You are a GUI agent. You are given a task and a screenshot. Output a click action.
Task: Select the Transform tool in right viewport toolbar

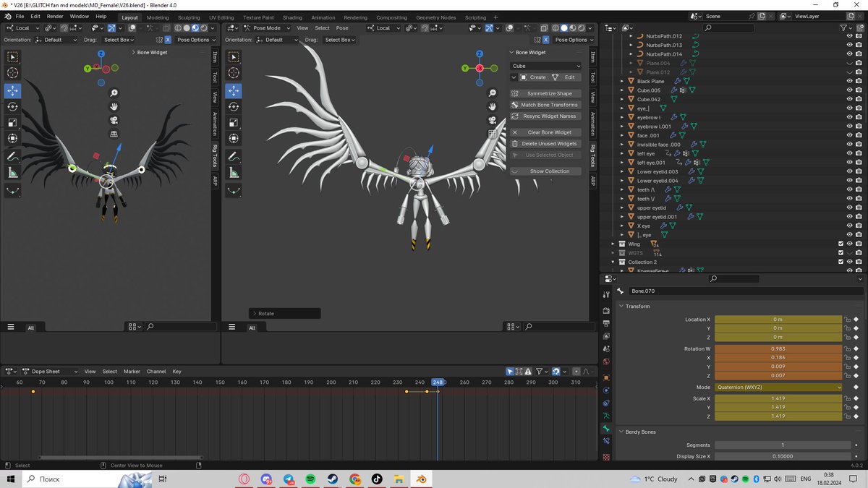pyautogui.click(x=233, y=139)
